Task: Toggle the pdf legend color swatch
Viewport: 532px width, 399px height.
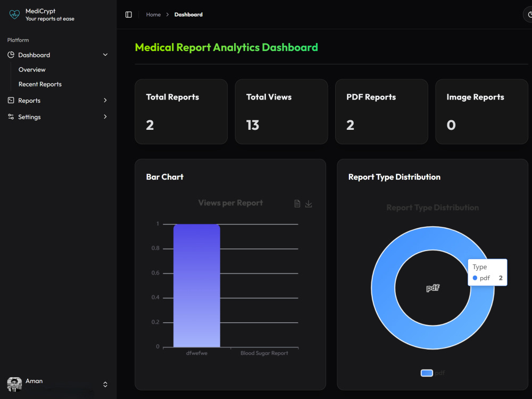Action: pos(427,373)
